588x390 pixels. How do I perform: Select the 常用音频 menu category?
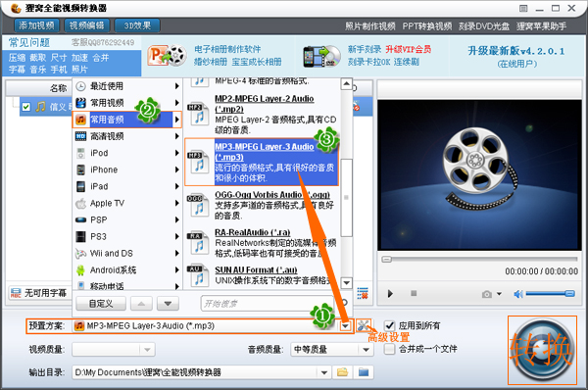click(x=127, y=120)
